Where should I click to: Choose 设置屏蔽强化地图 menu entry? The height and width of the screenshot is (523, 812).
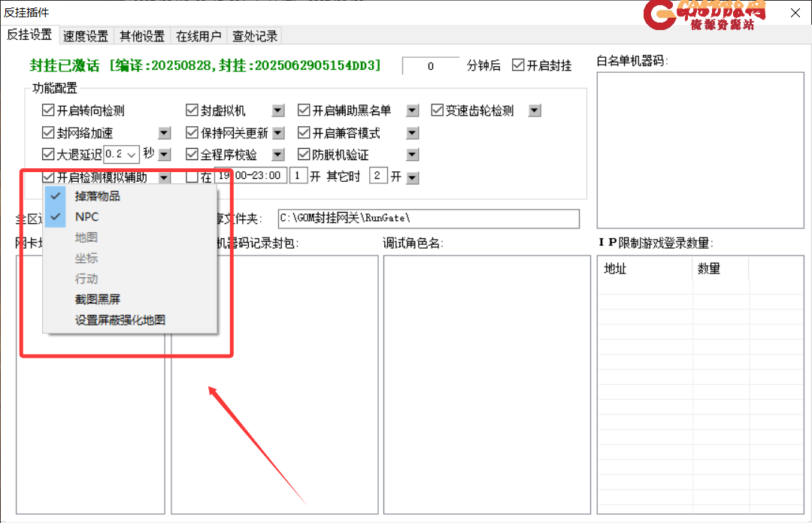[x=120, y=320]
